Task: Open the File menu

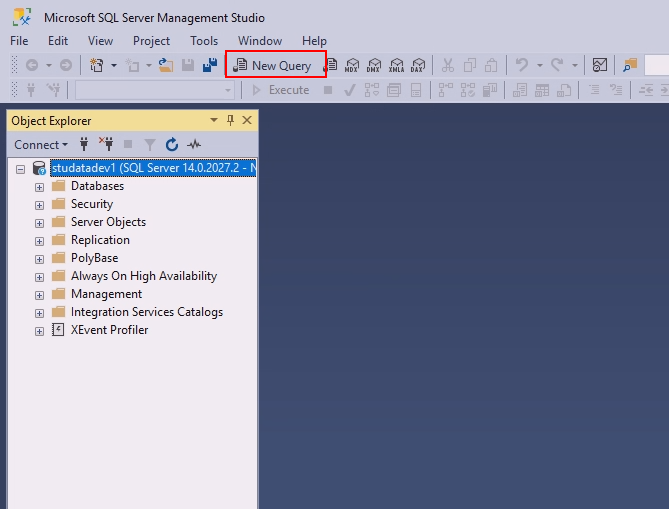Action: (x=19, y=41)
